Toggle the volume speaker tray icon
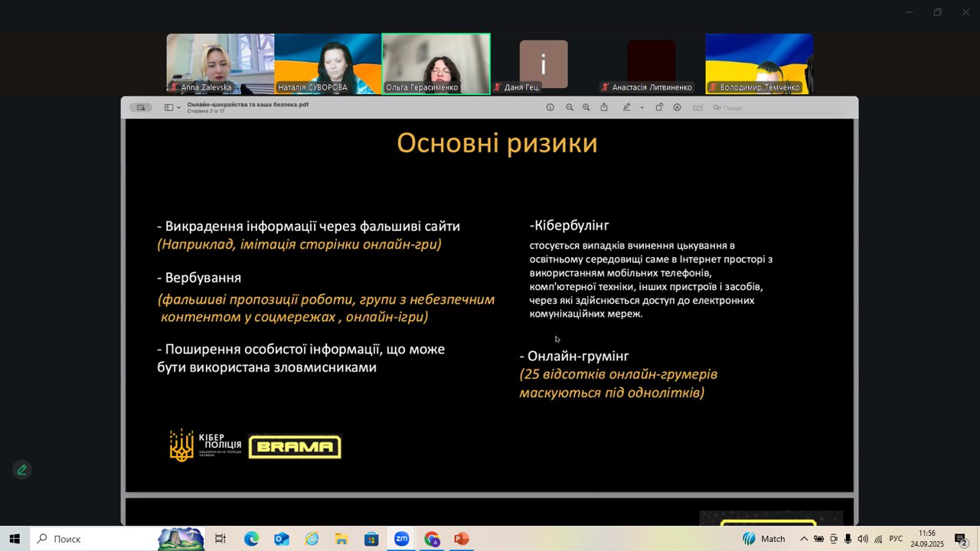 coord(863,539)
